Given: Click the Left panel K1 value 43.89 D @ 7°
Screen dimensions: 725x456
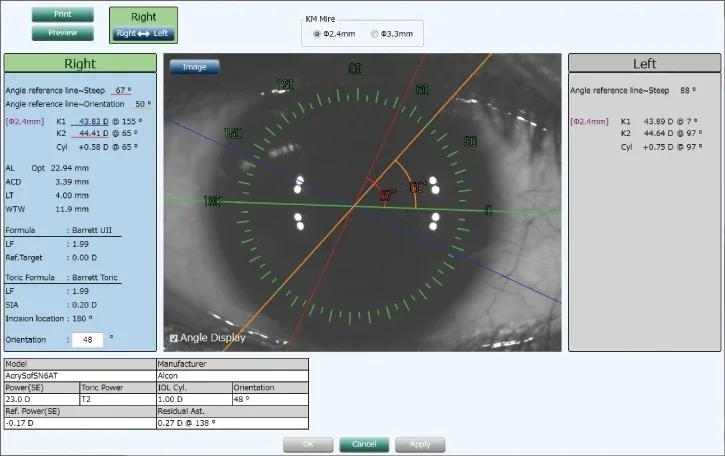Looking at the screenshot, I should coord(670,121).
